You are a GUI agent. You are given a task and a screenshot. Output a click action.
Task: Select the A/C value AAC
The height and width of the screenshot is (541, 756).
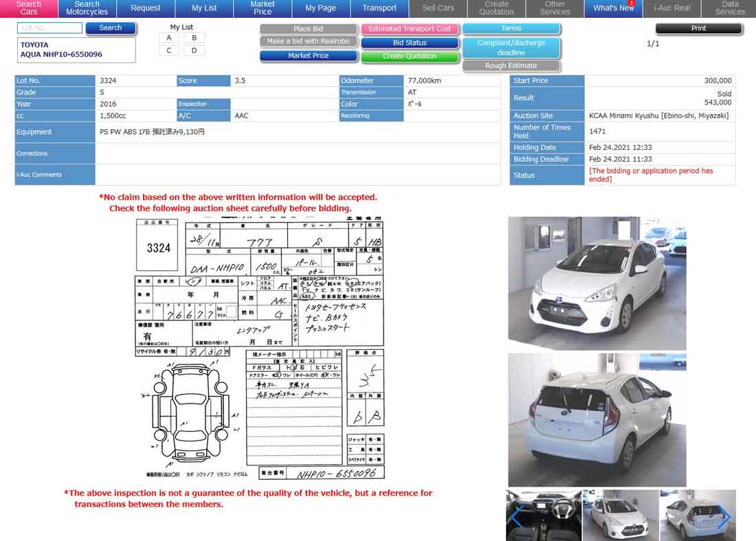click(241, 115)
